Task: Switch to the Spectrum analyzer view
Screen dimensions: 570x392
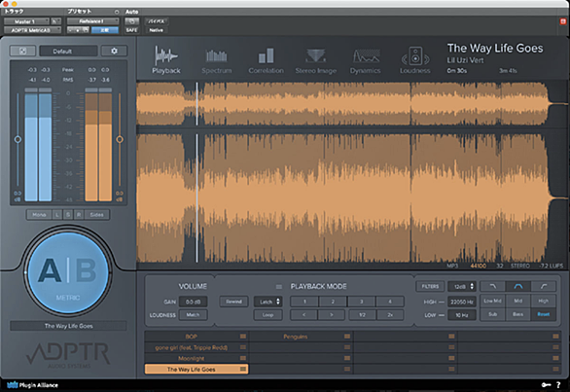Action: (217, 61)
